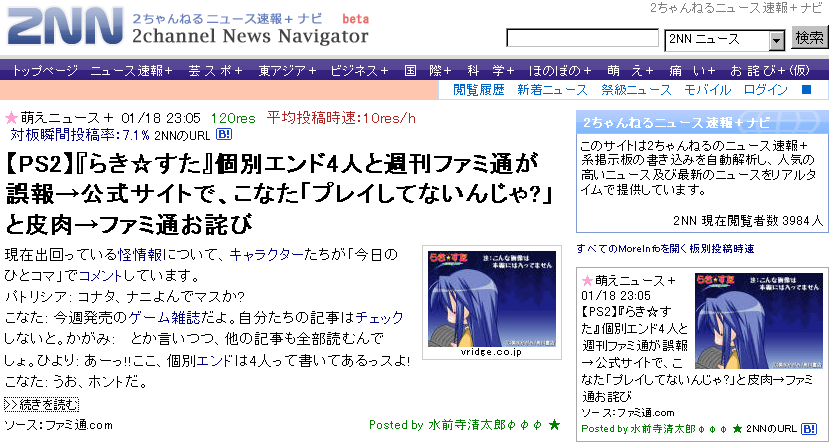
Task: Open the お詫び+(仮) menu item
Action: click(x=770, y=70)
